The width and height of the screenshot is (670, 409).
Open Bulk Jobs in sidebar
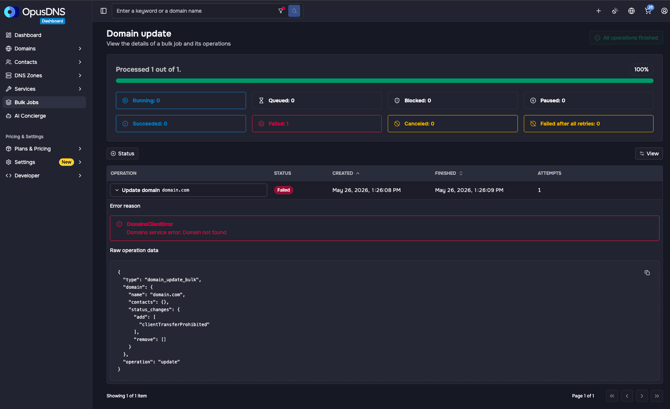click(x=44, y=102)
